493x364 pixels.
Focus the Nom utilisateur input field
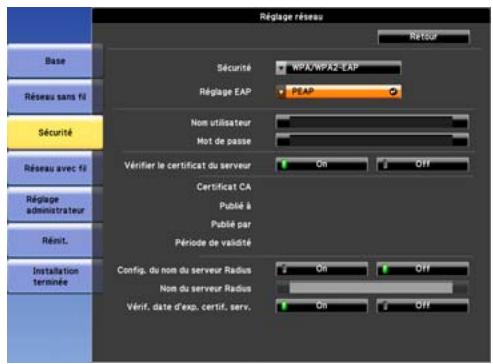pyautogui.click(x=372, y=122)
